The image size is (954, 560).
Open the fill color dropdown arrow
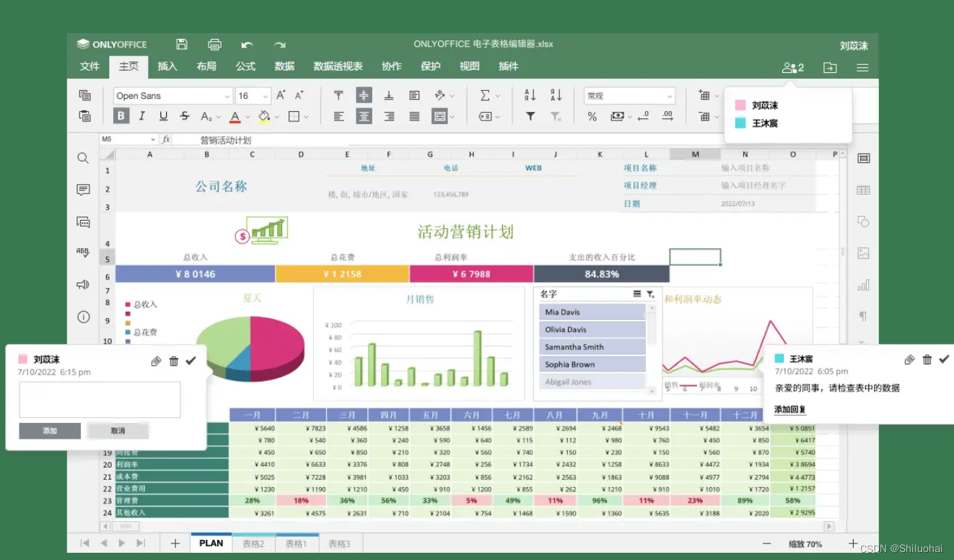pos(276,116)
